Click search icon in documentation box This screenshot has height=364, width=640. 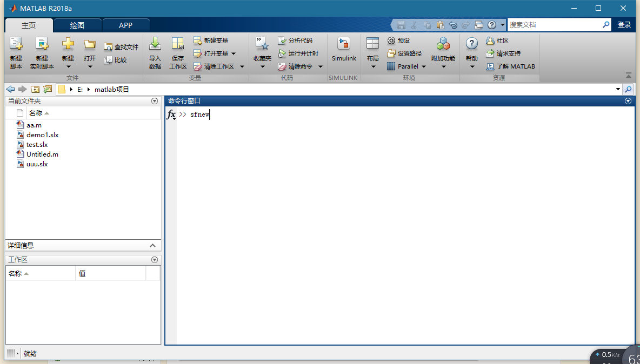point(606,25)
